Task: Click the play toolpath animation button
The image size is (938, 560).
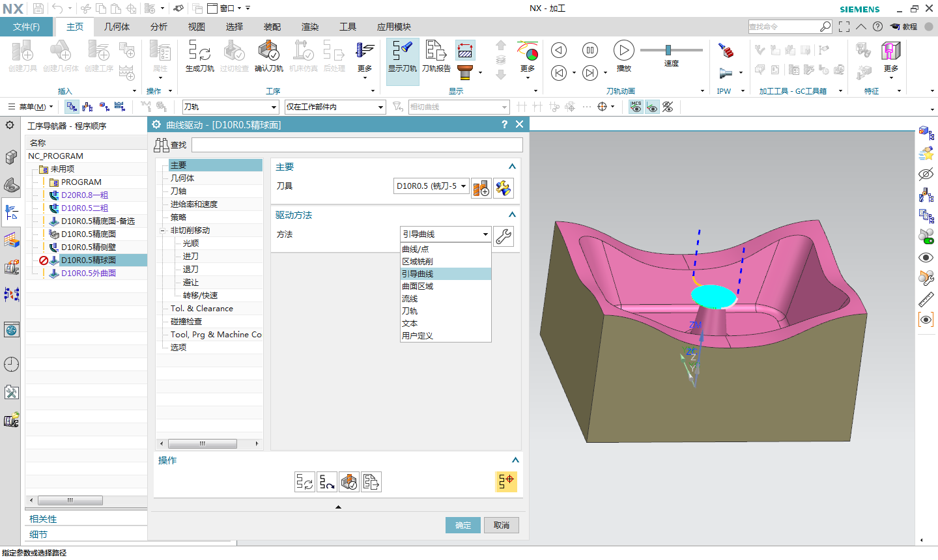Action: [623, 50]
